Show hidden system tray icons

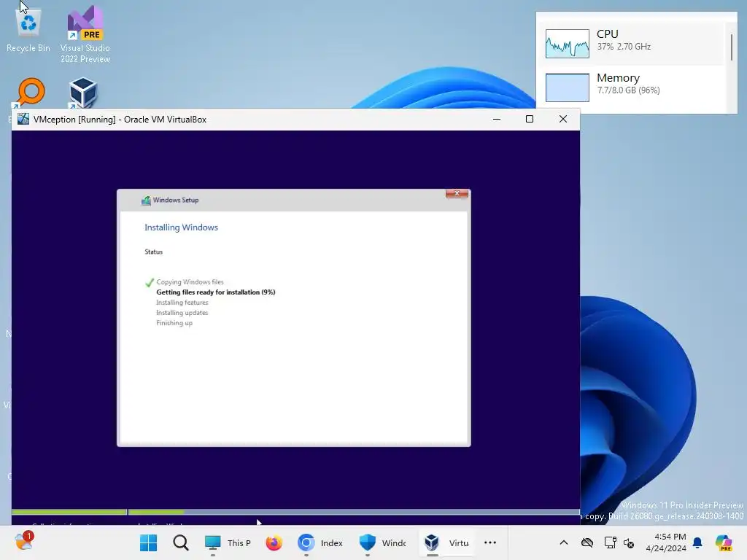(564, 542)
